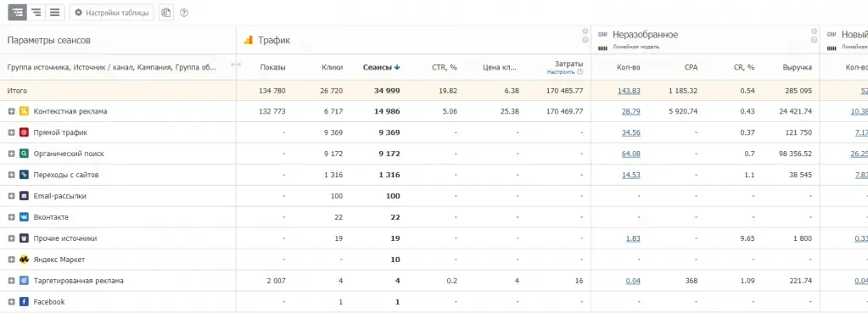Click the Прямой трафик red icon
Image resolution: width=868 pixels, height=313 pixels.
pyautogui.click(x=25, y=132)
